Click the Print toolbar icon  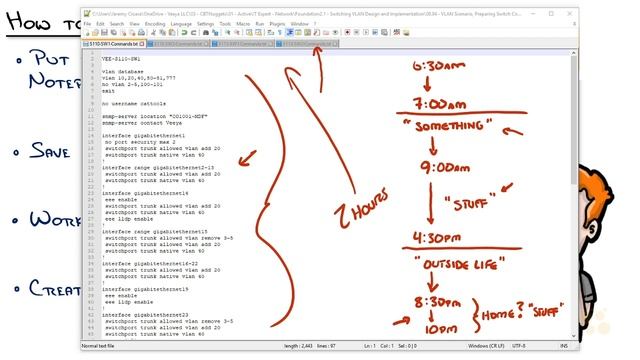[x=141, y=33]
